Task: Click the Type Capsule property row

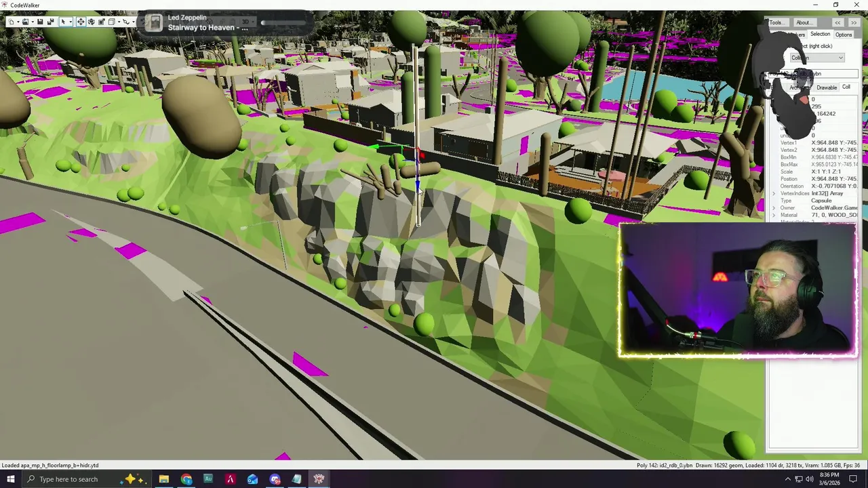Action: (814, 201)
